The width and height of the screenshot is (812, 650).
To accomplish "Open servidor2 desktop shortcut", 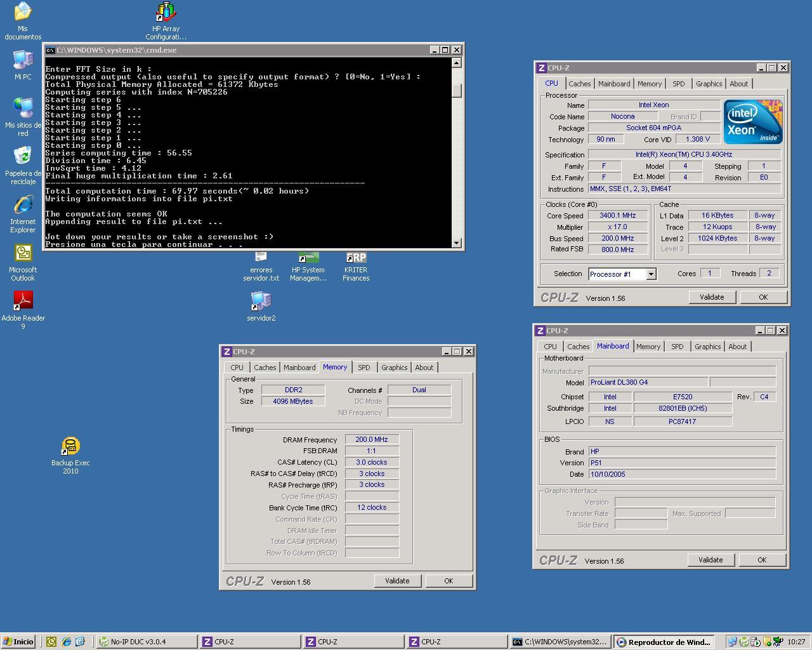I will 261,307.
